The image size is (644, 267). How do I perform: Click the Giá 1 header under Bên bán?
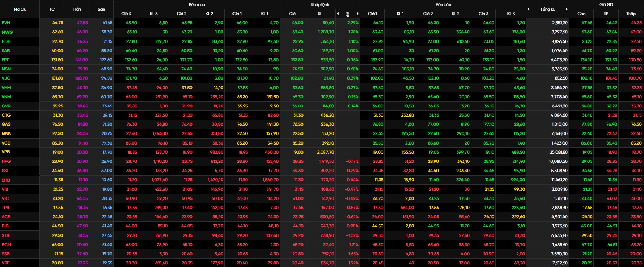pyautogui.click(x=372, y=14)
